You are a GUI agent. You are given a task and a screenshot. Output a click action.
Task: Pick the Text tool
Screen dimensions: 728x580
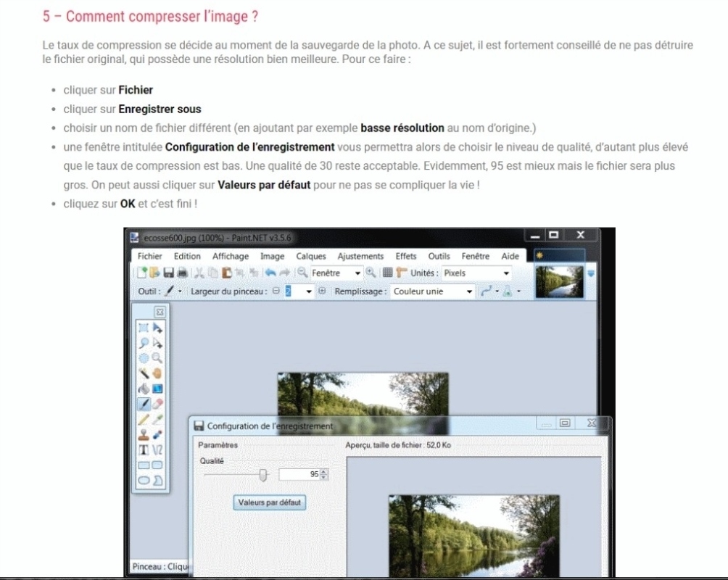point(144,449)
